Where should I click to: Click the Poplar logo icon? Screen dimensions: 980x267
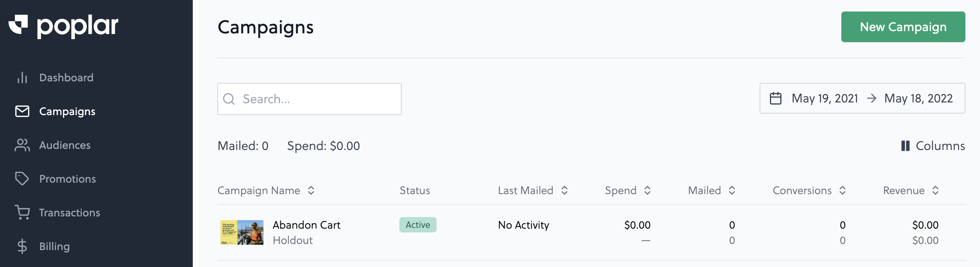pos(18,25)
